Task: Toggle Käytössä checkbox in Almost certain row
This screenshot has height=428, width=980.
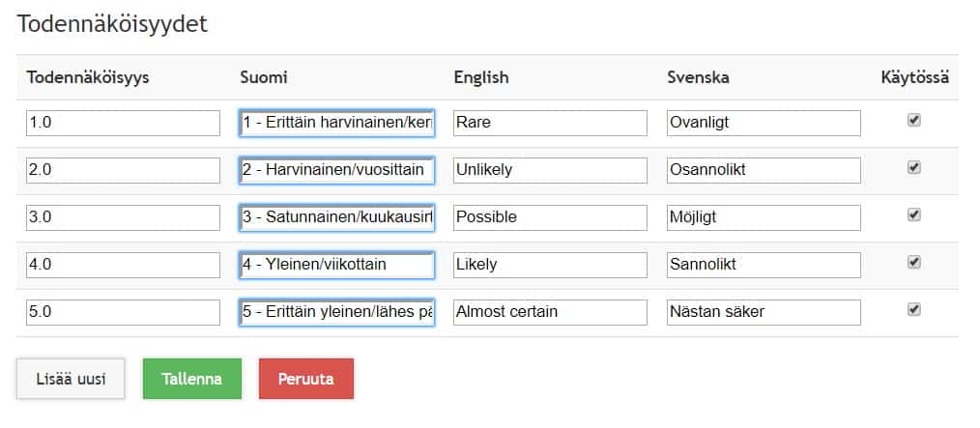Action: tap(913, 309)
